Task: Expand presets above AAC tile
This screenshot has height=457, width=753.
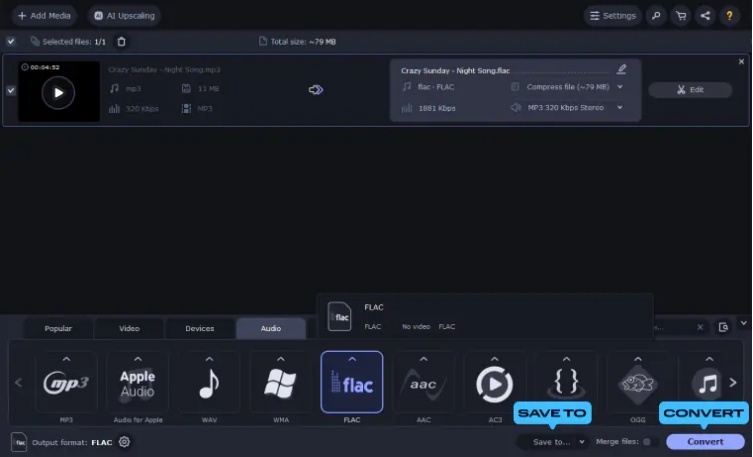Action: [x=424, y=359]
